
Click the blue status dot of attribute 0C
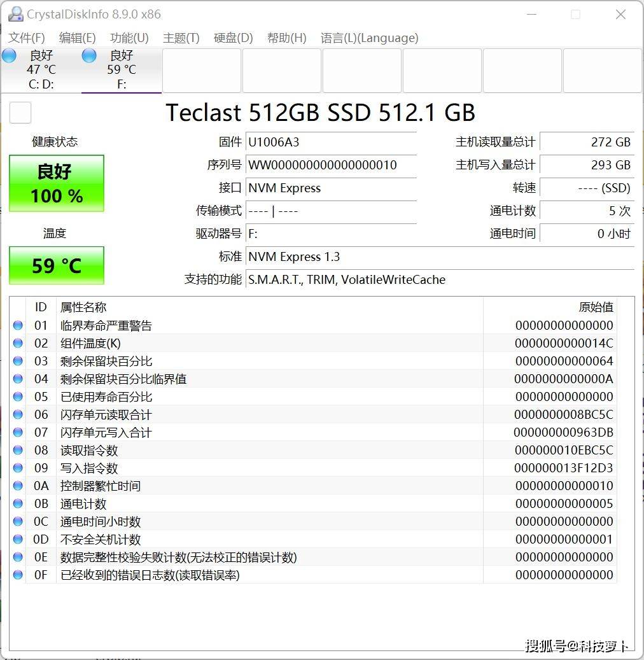(18, 521)
